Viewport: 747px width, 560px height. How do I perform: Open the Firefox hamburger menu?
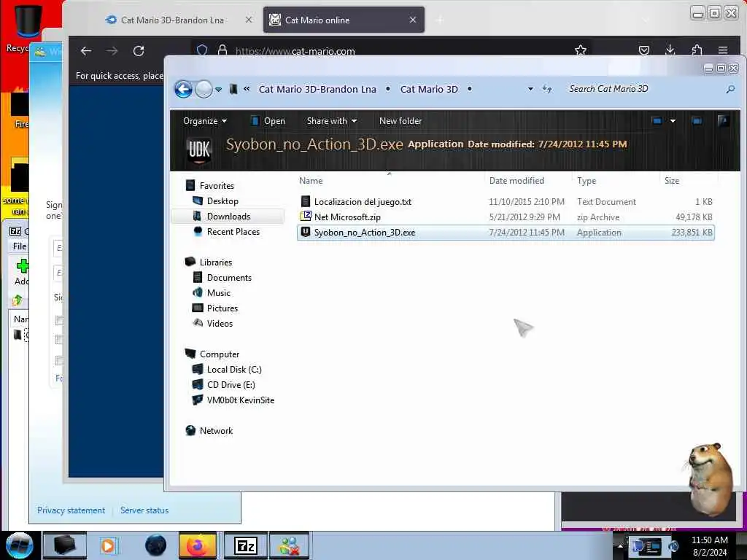(723, 50)
